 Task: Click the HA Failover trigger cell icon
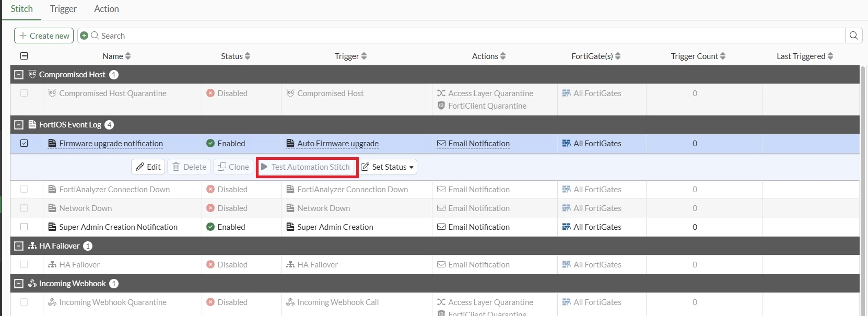(x=290, y=264)
